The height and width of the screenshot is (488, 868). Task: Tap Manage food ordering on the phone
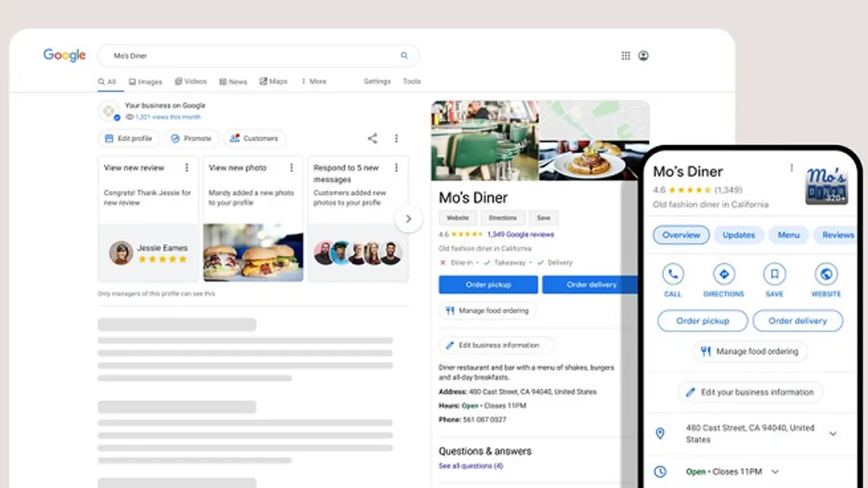pyautogui.click(x=750, y=351)
